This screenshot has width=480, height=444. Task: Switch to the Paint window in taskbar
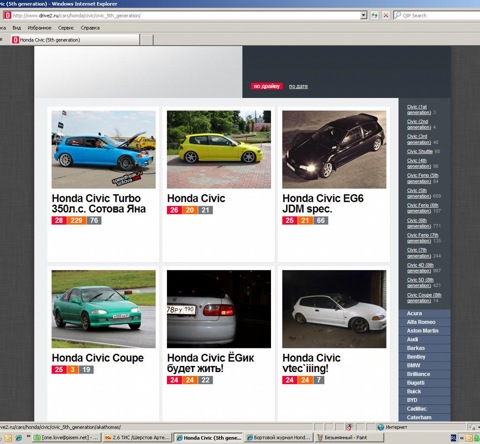(346, 437)
